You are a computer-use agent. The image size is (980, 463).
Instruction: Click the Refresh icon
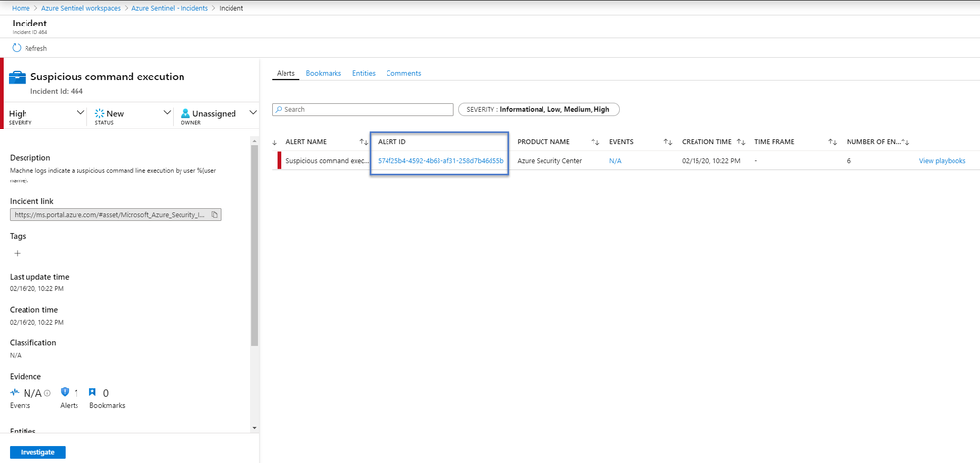[x=17, y=48]
